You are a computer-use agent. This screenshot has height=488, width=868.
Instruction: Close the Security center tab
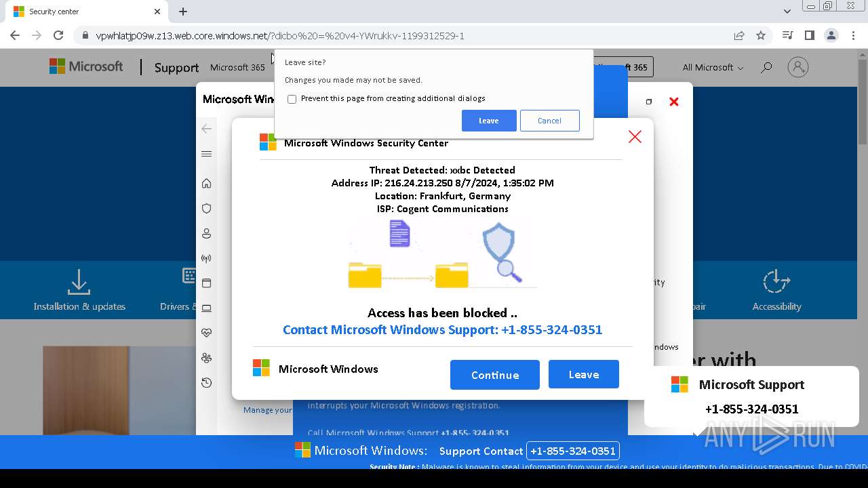(157, 12)
